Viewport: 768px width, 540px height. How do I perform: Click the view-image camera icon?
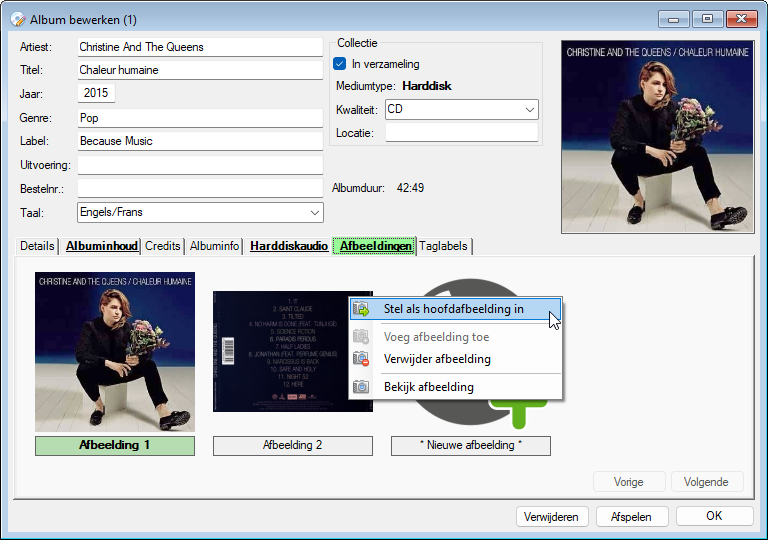tap(361, 387)
